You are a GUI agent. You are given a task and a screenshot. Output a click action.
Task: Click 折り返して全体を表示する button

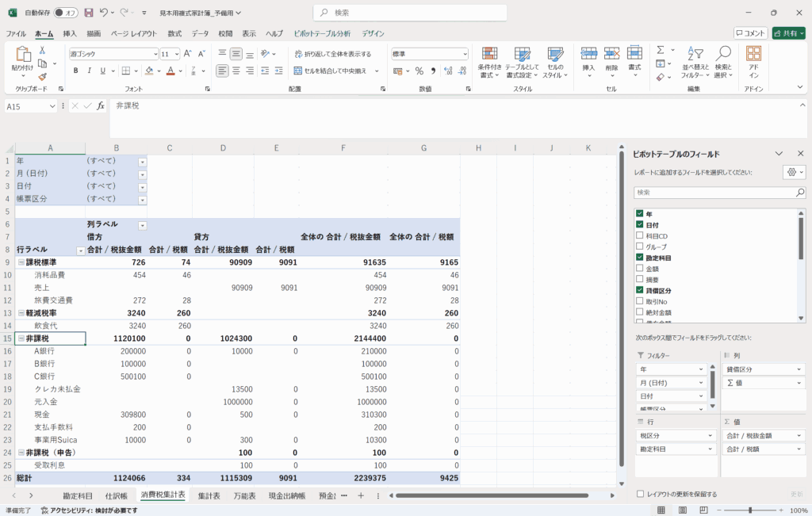coord(333,54)
